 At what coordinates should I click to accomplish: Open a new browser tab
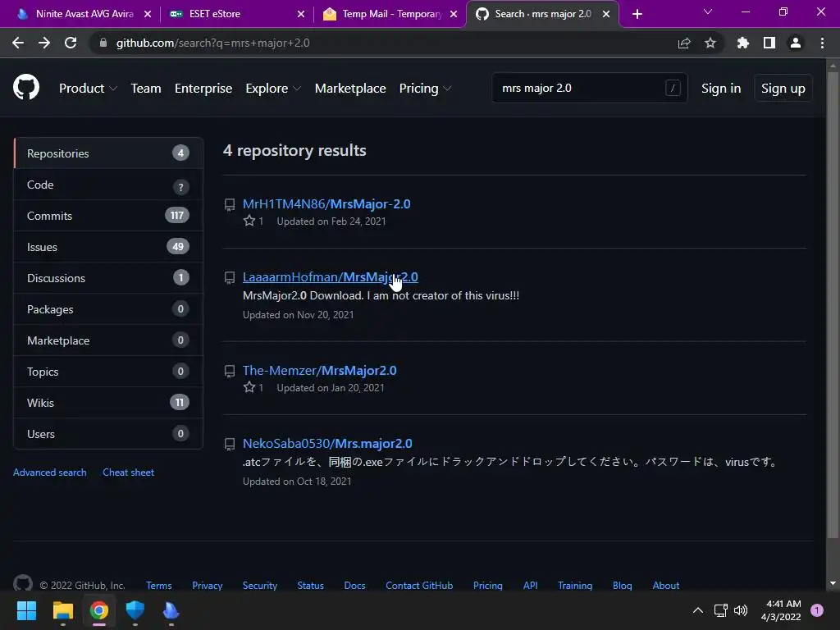pos(637,14)
